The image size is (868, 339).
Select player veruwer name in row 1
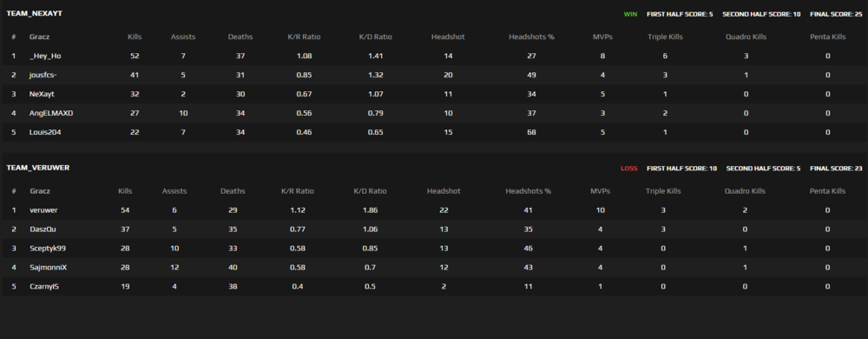[43, 210]
